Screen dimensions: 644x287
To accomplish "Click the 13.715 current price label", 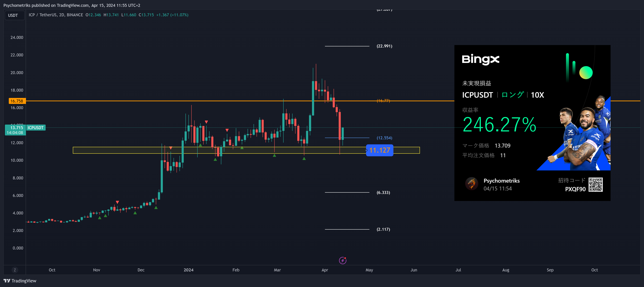I will click(15, 130).
